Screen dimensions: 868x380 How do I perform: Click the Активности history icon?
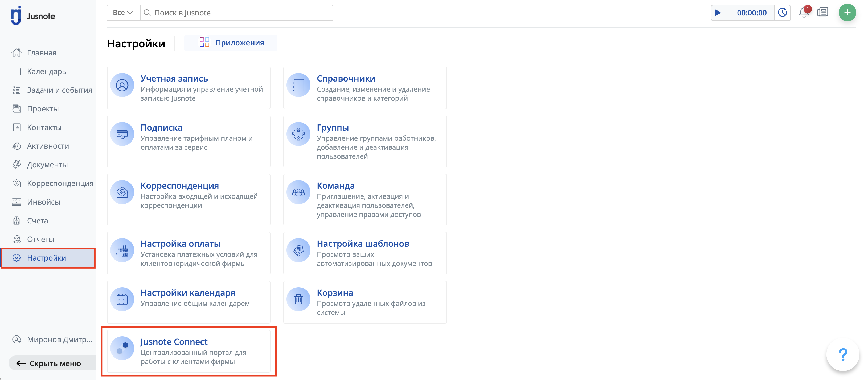pyautogui.click(x=17, y=146)
